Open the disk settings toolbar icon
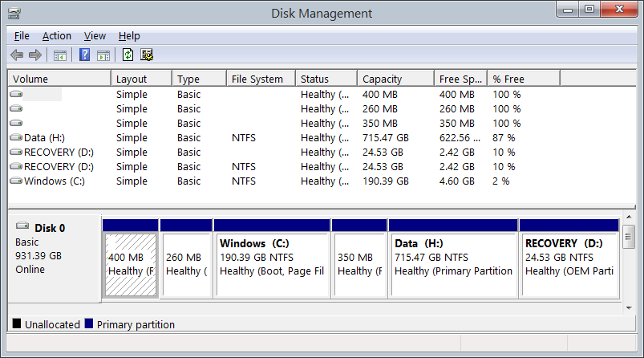The width and height of the screenshot is (644, 358). click(x=147, y=55)
